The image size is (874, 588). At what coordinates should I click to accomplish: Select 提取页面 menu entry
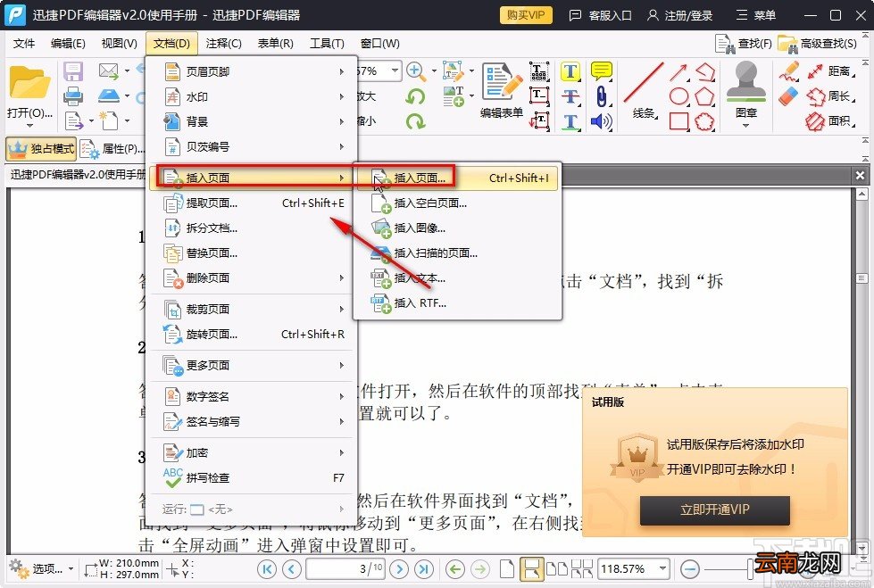(x=254, y=203)
